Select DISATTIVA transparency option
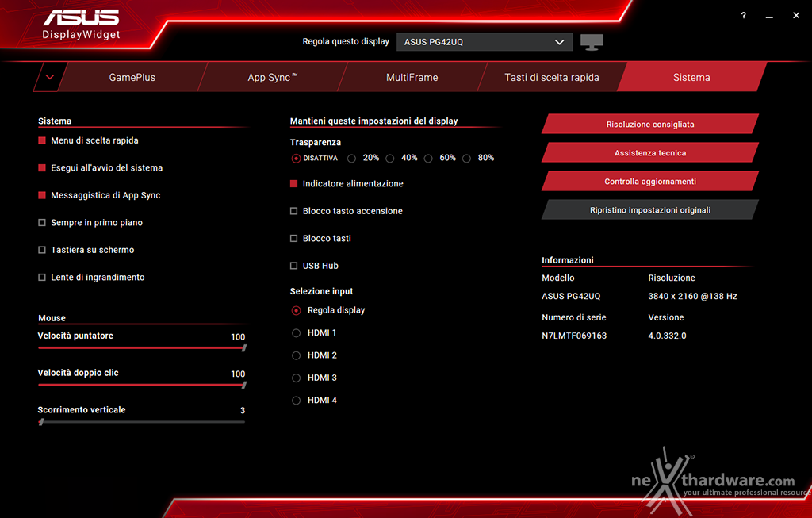This screenshot has width=812, height=518. (296, 159)
